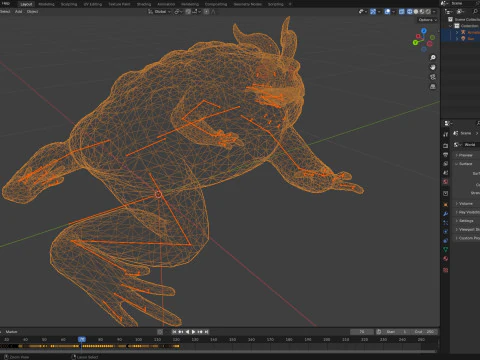Play animation forward in timeline
This screenshot has height=360, width=480.
[193, 332]
